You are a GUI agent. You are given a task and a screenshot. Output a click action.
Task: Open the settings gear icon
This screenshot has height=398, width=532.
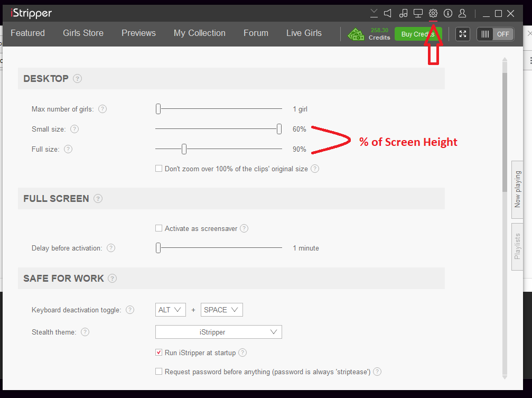pos(433,13)
